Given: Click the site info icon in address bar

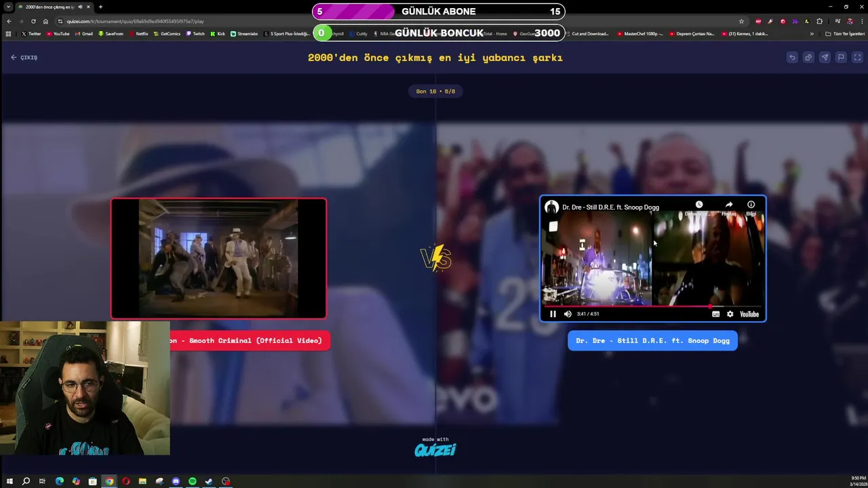Looking at the screenshot, I should pyautogui.click(x=60, y=21).
